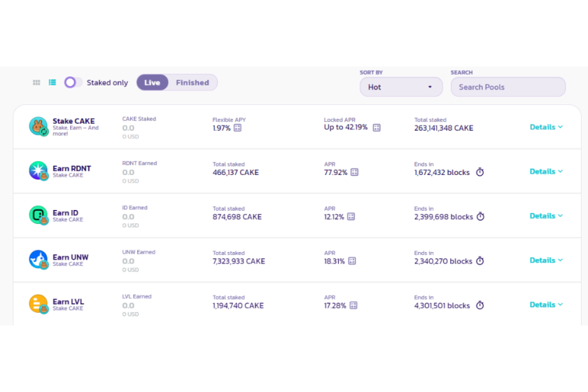Click the 7,323,933 CAKE total staked value
The image size is (588, 392).
click(x=239, y=261)
